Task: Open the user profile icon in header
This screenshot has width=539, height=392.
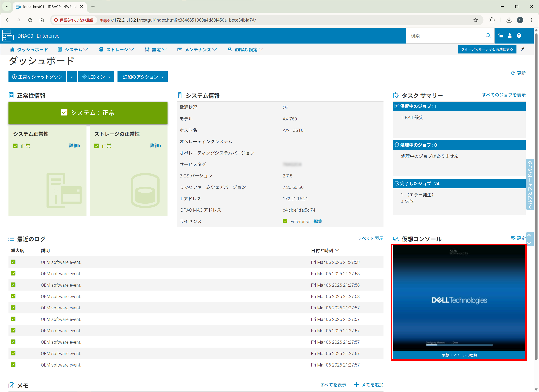Action: coord(510,36)
